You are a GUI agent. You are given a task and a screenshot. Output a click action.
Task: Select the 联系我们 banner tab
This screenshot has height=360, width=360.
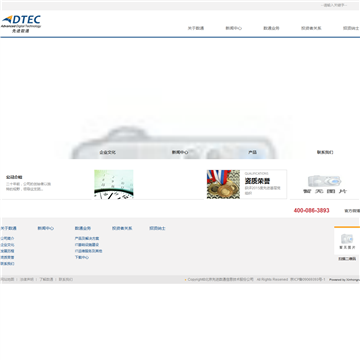tap(325, 152)
